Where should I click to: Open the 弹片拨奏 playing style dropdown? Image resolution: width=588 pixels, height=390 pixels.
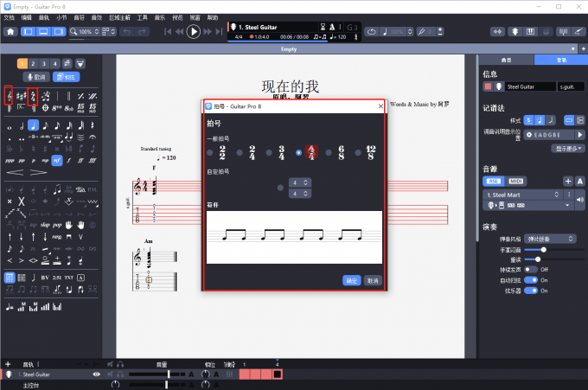[x=550, y=239]
